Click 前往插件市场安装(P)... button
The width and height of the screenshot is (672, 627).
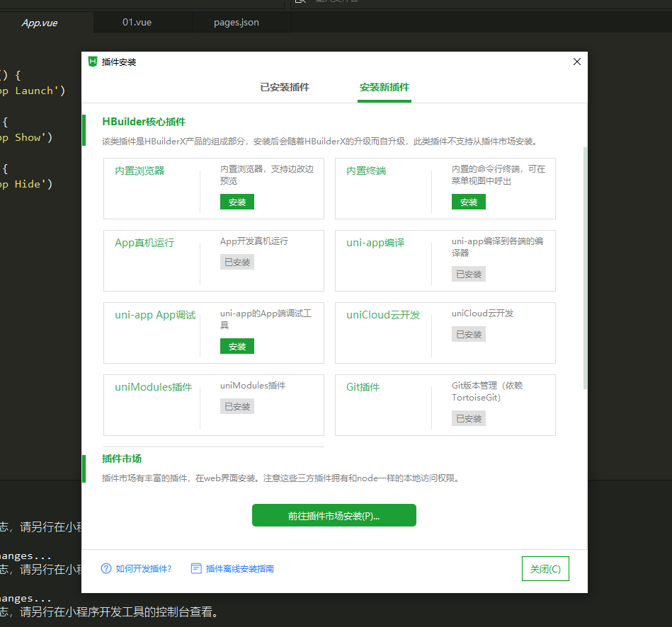click(x=334, y=515)
